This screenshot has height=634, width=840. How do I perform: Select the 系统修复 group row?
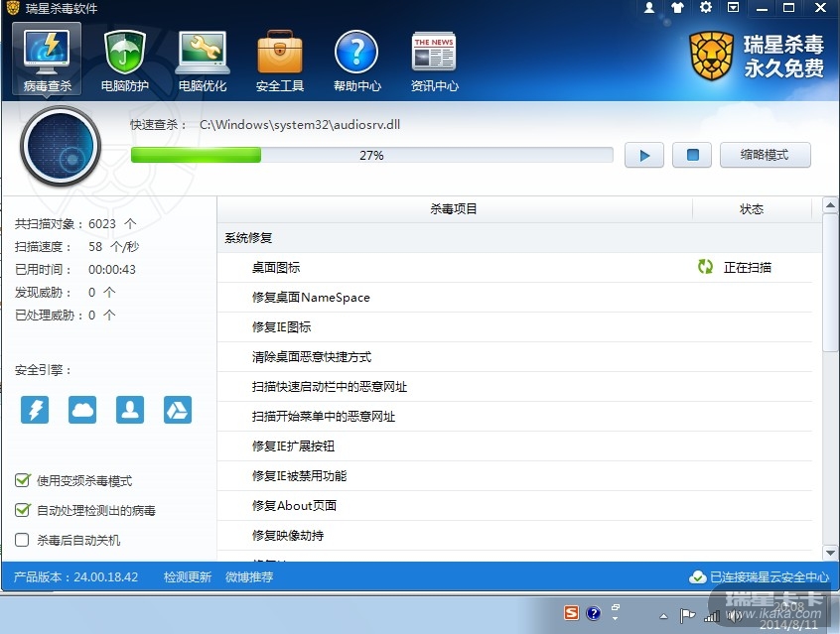tap(519, 238)
